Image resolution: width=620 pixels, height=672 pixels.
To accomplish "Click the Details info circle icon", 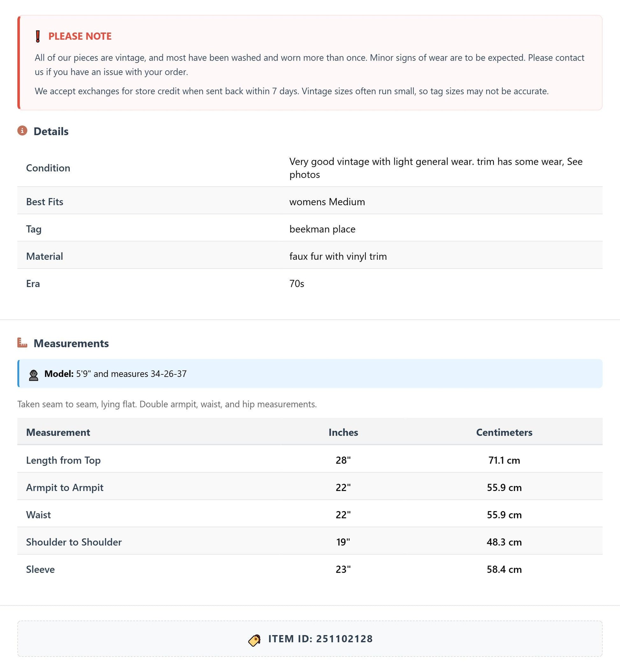I will pos(22,131).
